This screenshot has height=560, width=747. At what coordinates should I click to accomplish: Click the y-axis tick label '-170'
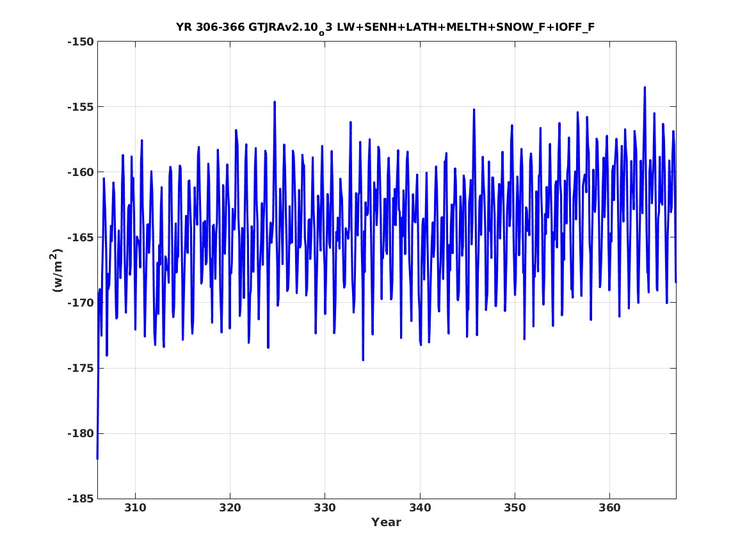tap(81, 303)
